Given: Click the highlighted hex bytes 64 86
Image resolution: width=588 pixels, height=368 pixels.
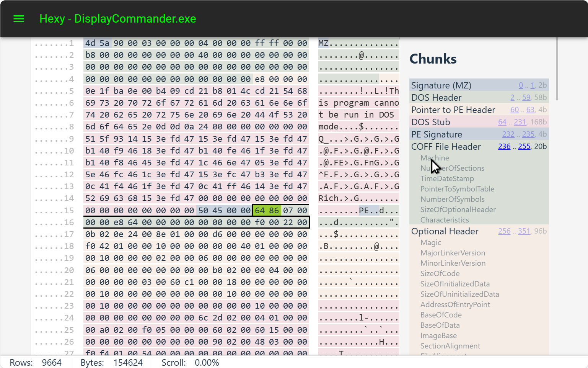Looking at the screenshot, I should pyautogui.click(x=267, y=210).
